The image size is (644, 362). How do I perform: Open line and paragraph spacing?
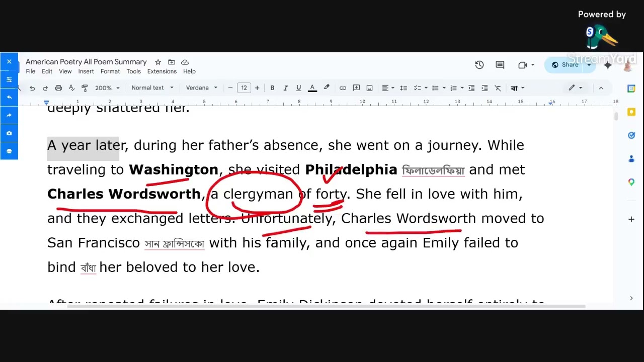click(x=404, y=88)
